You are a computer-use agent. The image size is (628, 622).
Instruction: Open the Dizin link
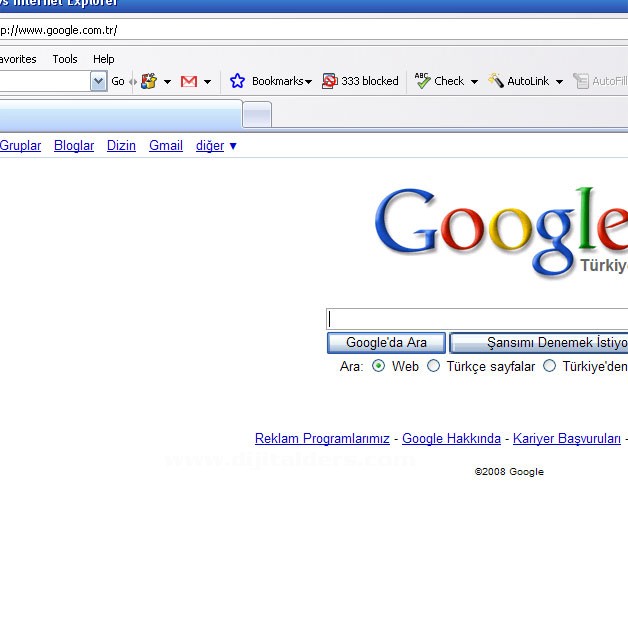(121, 145)
